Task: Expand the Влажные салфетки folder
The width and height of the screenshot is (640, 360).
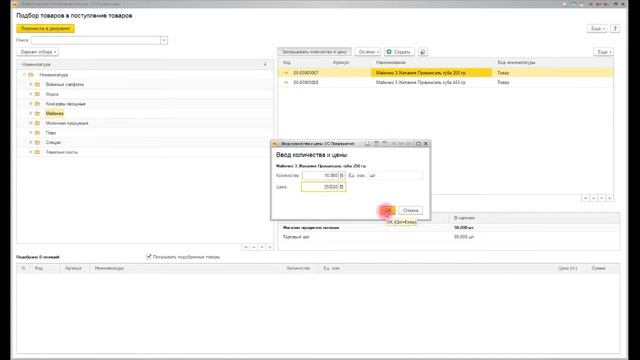Action: click(31, 84)
